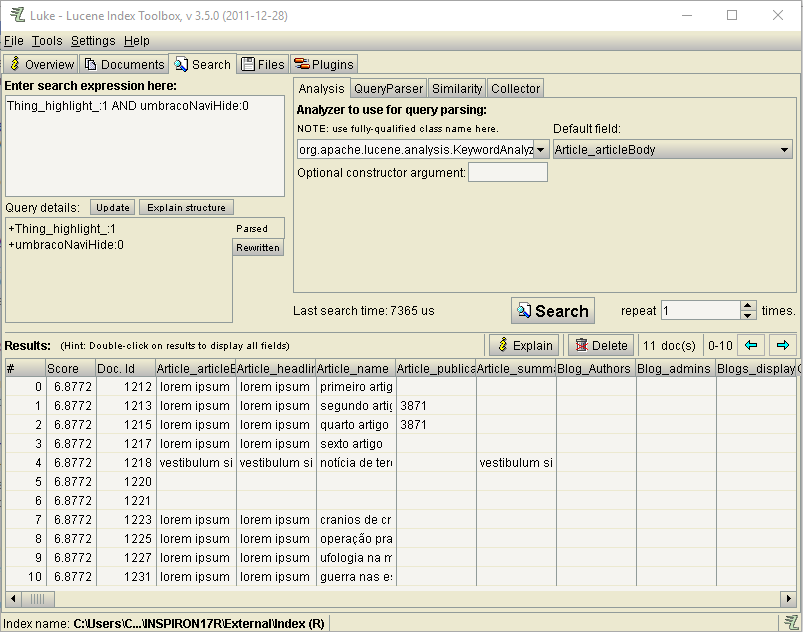Go to next results page arrow
This screenshot has height=632, width=803.
pos(783,345)
